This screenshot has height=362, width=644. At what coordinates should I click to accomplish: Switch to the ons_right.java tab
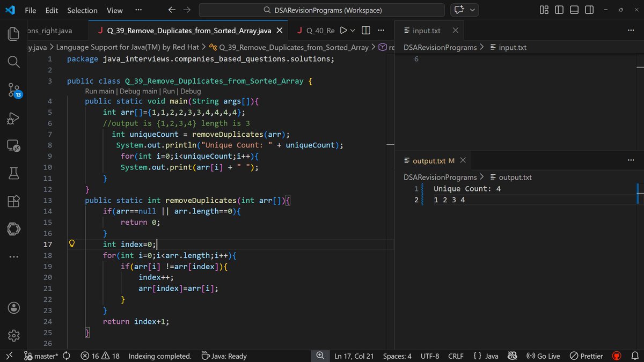pyautogui.click(x=50, y=31)
